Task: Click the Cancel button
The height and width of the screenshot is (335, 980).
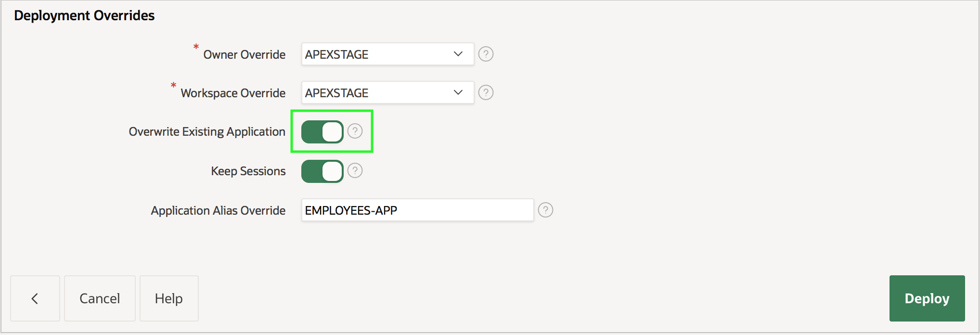Action: click(x=100, y=298)
